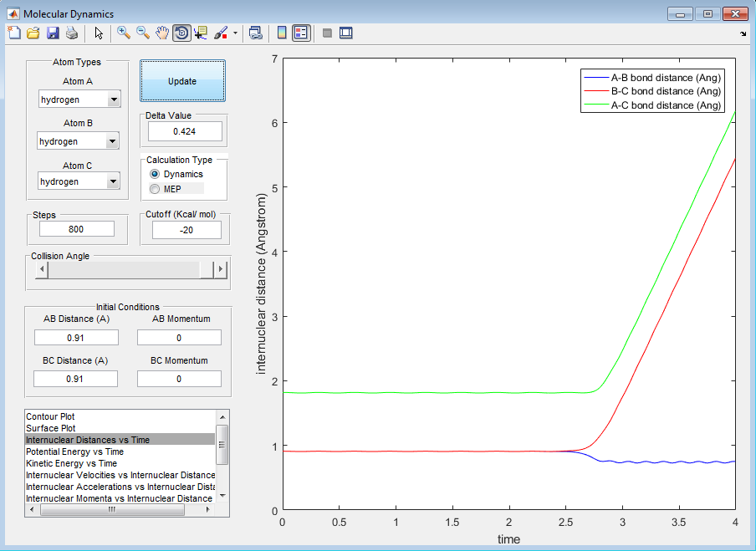756x551 pixels.
Task: Toggle the Insert Legend toolbar icon
Action: tap(301, 33)
